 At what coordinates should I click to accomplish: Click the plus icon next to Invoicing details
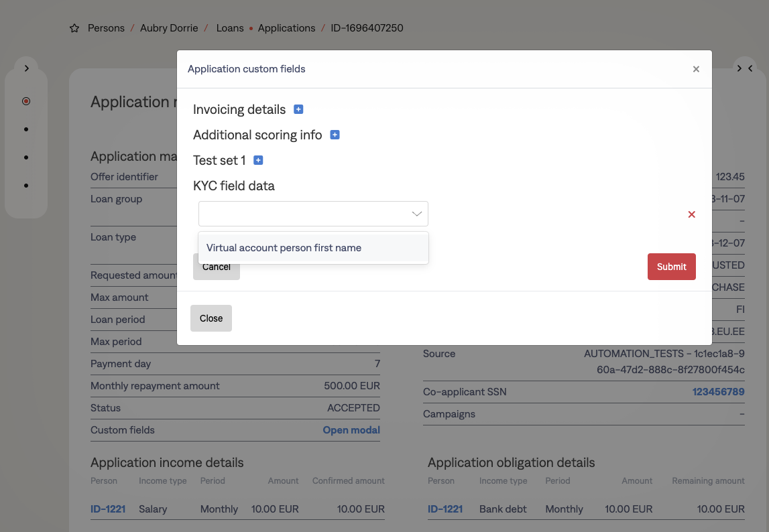[x=299, y=109]
